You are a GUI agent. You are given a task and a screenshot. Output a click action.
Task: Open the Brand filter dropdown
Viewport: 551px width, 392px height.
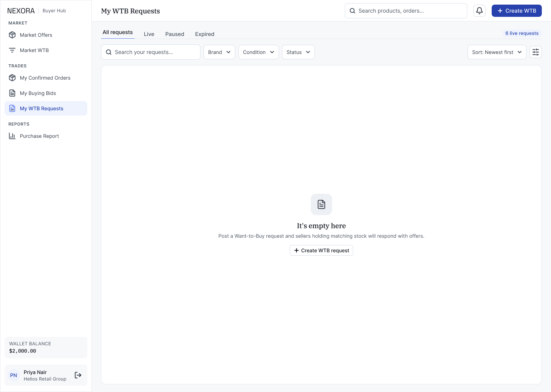[219, 52]
